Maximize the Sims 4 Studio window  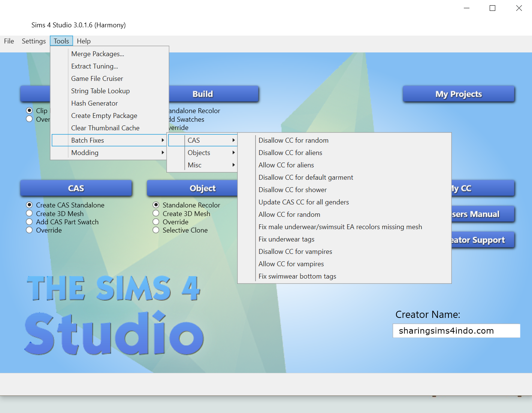[493, 8]
